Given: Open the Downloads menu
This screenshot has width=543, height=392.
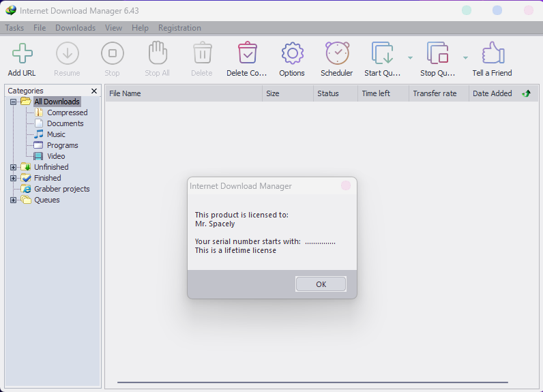Looking at the screenshot, I should (x=75, y=28).
